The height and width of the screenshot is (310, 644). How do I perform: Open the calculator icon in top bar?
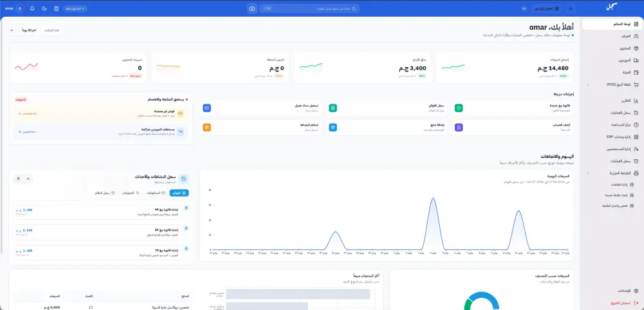(56, 8)
